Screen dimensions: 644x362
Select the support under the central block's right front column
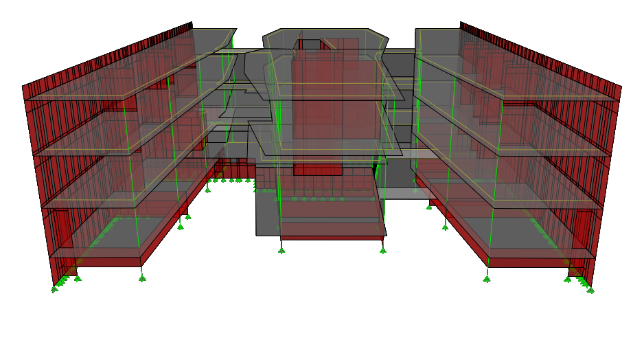tap(383, 250)
